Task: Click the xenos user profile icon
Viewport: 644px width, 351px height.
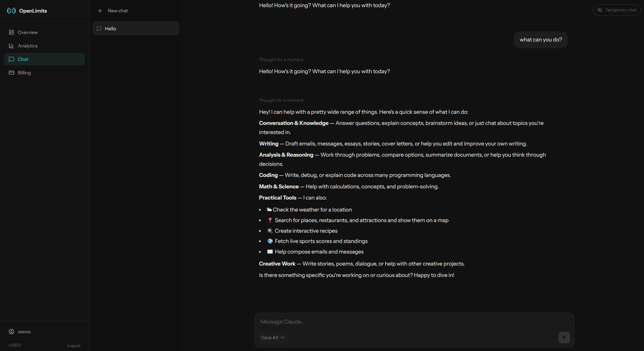Action: tap(11, 332)
